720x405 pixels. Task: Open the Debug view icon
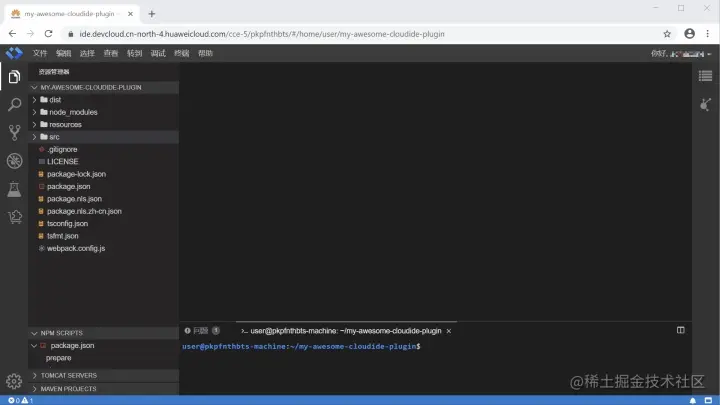pyautogui.click(x=14, y=161)
